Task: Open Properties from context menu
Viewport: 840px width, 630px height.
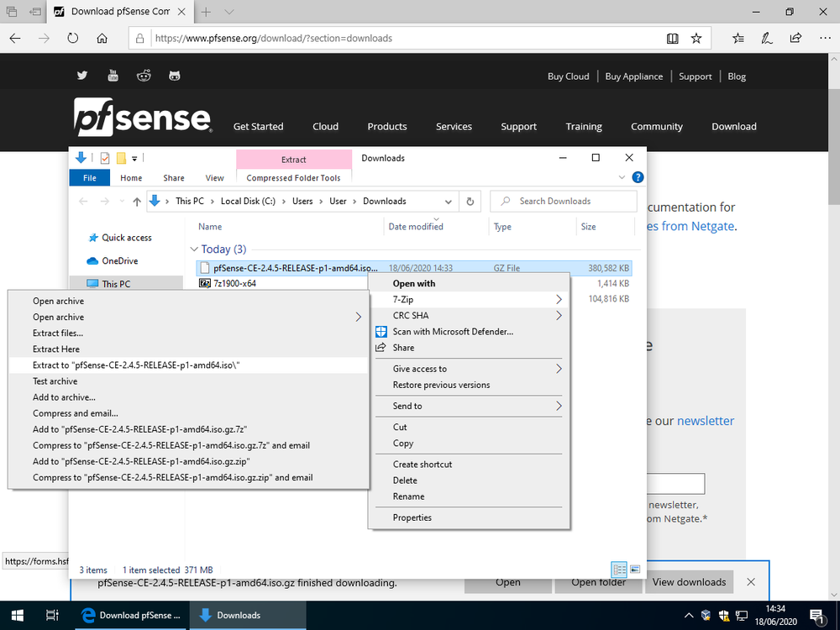Action: pyautogui.click(x=469, y=517)
